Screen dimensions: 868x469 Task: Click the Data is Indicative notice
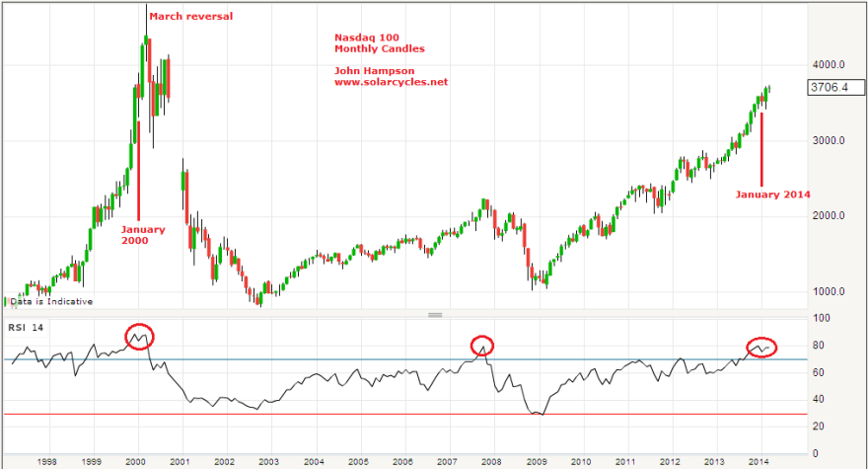50,300
